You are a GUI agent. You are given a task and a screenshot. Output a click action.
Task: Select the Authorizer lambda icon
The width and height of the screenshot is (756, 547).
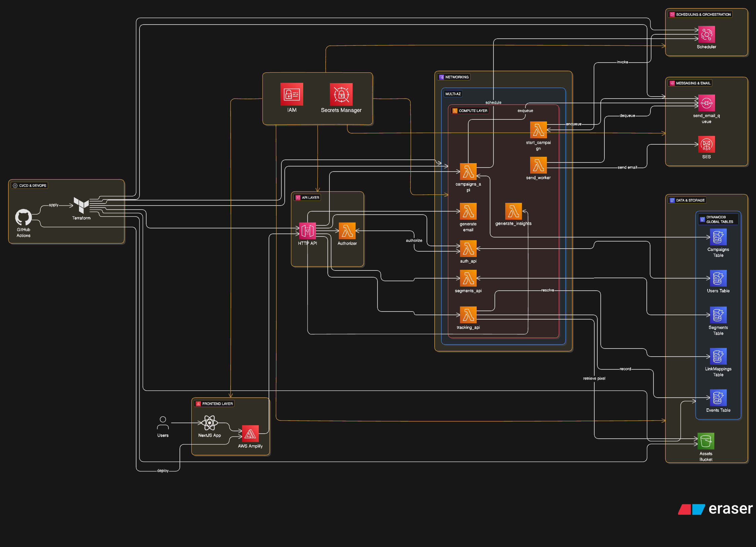pyautogui.click(x=347, y=231)
